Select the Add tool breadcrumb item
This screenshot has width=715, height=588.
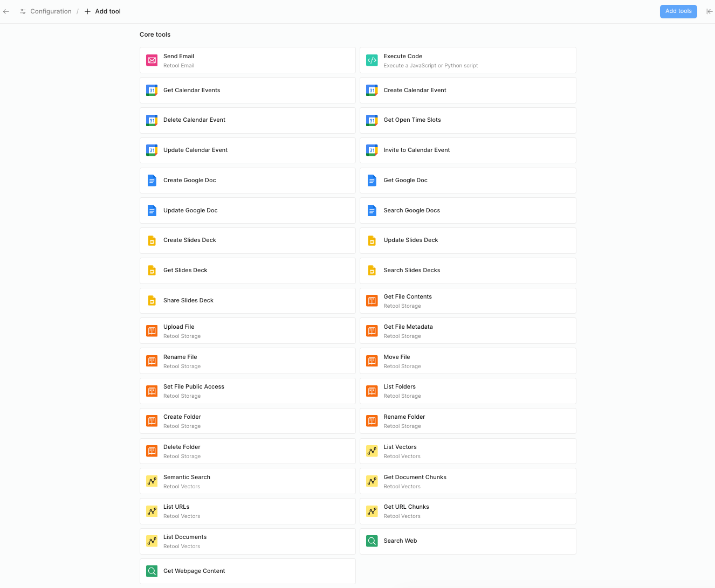point(107,11)
